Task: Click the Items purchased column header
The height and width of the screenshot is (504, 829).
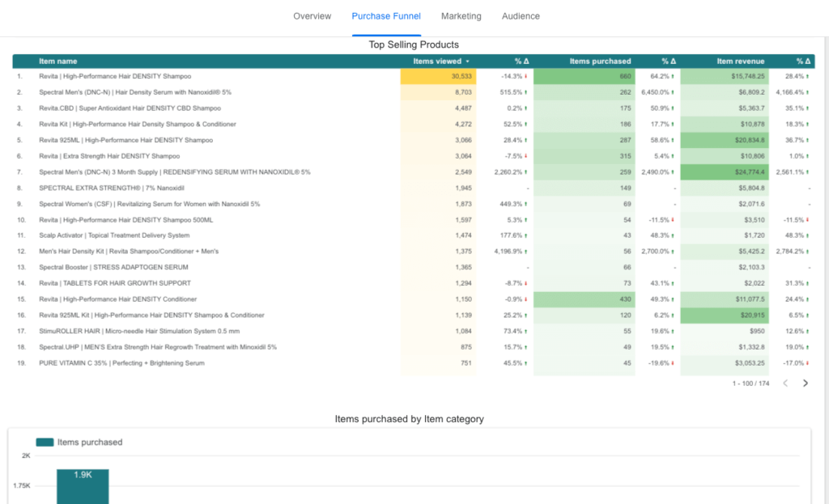Action: click(600, 61)
